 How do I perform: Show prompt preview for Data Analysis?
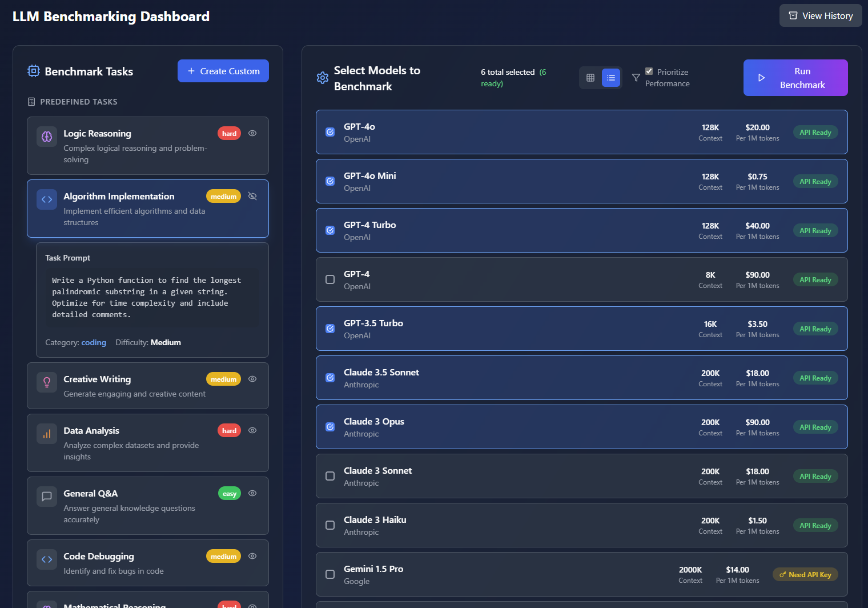(252, 430)
